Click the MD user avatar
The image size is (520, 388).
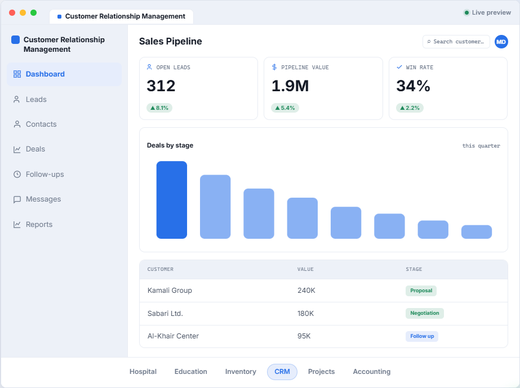point(501,42)
